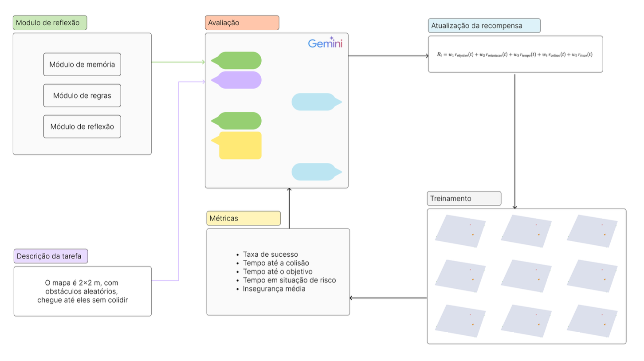Select the top green speech bubble icon

236,59
